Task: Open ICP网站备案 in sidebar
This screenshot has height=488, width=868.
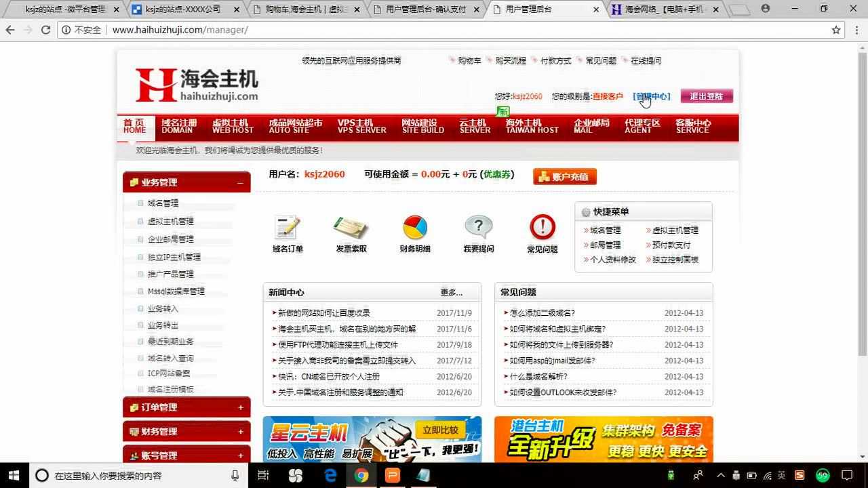Action: 169,373
